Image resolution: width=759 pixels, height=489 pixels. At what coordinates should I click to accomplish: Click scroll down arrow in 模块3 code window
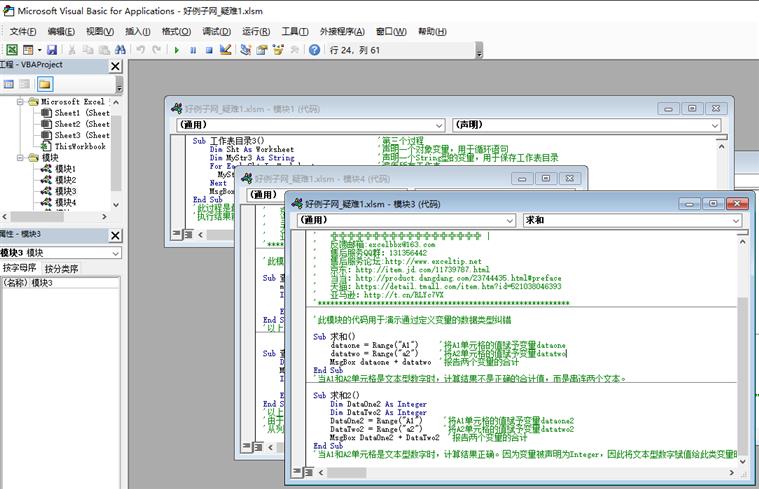click(x=743, y=461)
